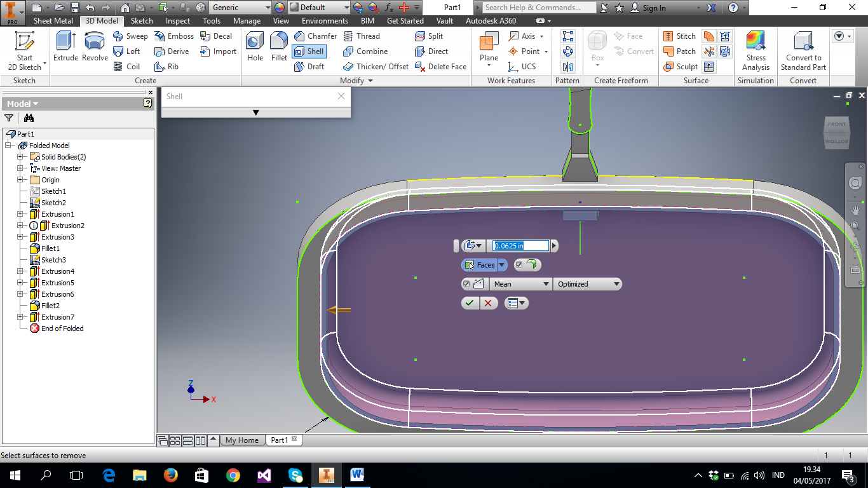This screenshot has width=868, height=488.
Task: Expand Solid Bodies(2) in the model tree
Action: coord(20,156)
